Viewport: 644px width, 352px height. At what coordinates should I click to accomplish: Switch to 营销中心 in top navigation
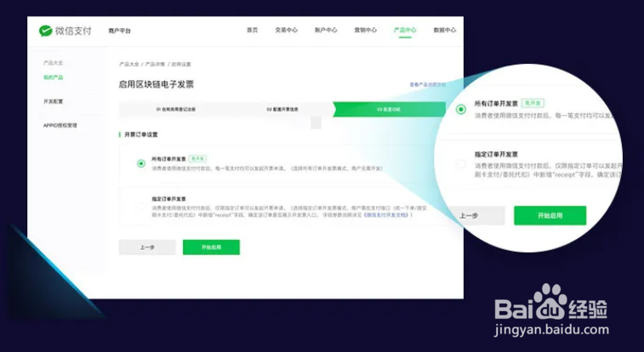[365, 30]
